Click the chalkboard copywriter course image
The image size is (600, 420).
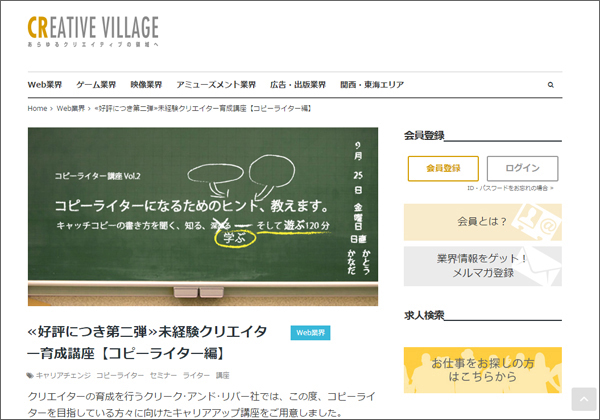(203, 216)
